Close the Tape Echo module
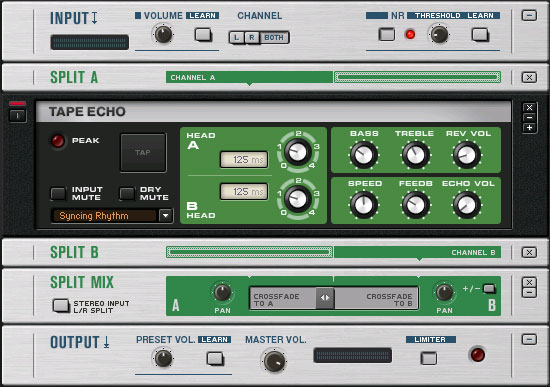The image size is (550, 387). point(529,107)
